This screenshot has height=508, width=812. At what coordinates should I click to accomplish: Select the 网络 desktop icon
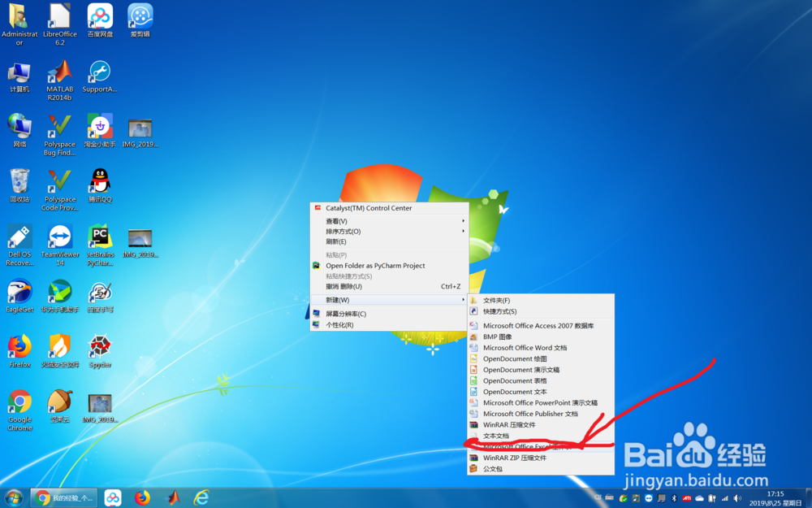point(19,131)
